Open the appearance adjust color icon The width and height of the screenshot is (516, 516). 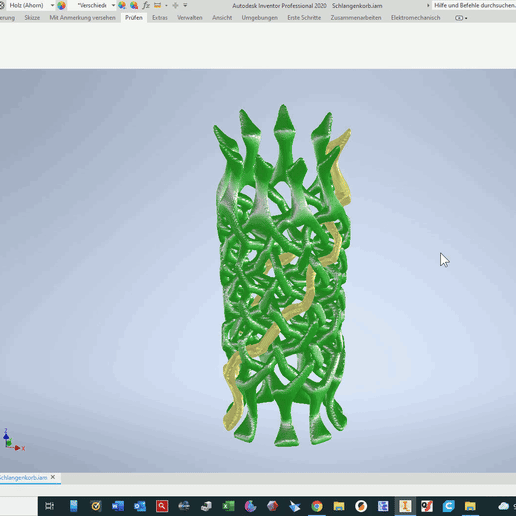point(122,5)
